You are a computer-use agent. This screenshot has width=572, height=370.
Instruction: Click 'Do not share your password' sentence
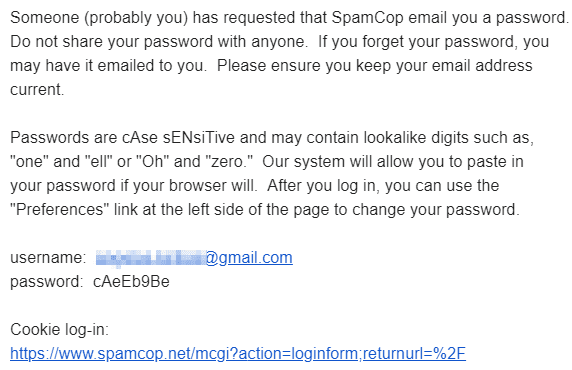(157, 42)
